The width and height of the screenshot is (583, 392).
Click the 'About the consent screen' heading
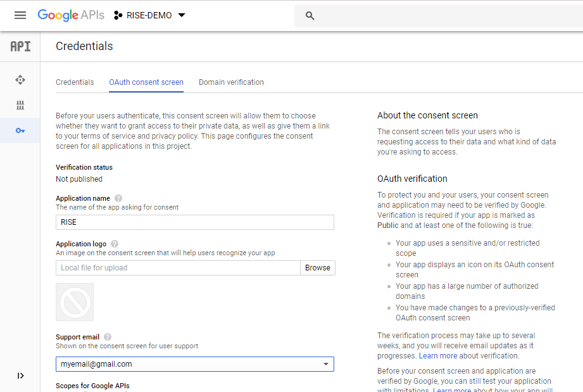[x=427, y=115]
